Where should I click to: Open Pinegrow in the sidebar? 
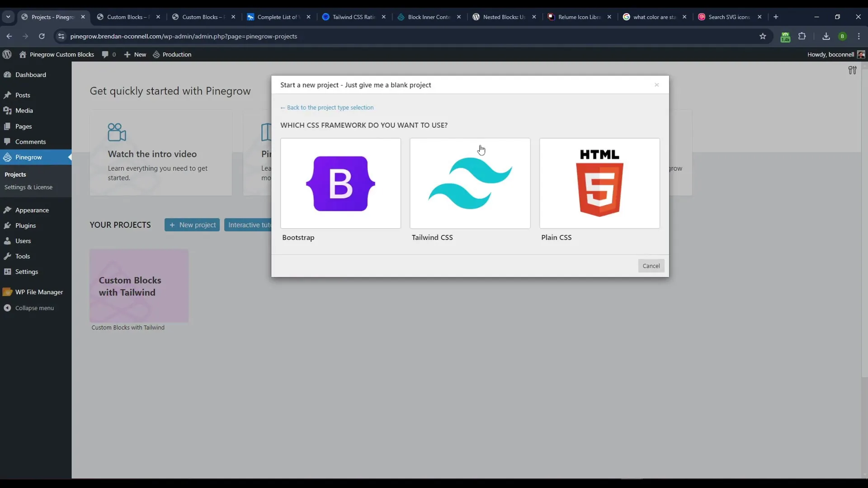pyautogui.click(x=36, y=157)
